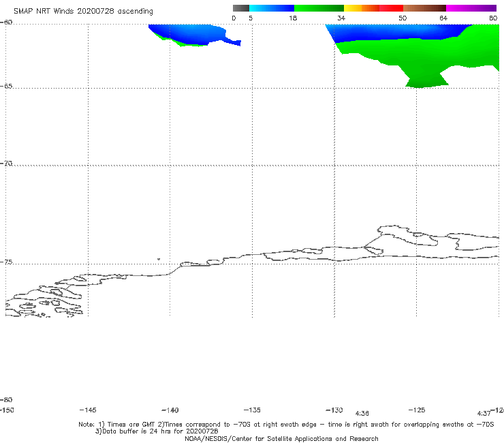Click the '34' color scale label
Image resolution: width=504 pixels, height=443 pixels.
pyautogui.click(x=341, y=18)
